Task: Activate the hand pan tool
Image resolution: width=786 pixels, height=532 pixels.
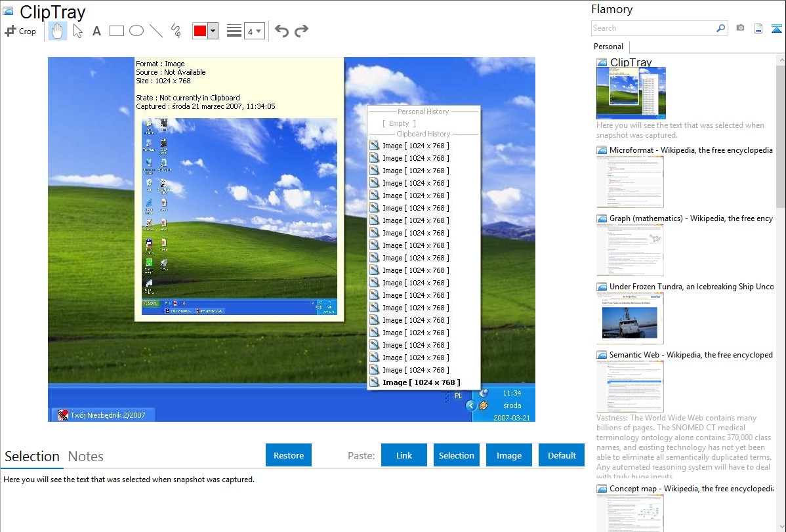Action: click(x=58, y=31)
